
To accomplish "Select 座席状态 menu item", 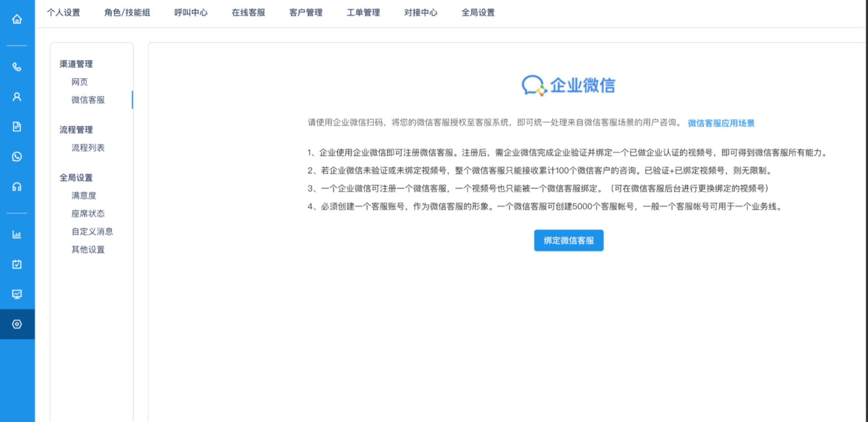I will click(x=88, y=214).
